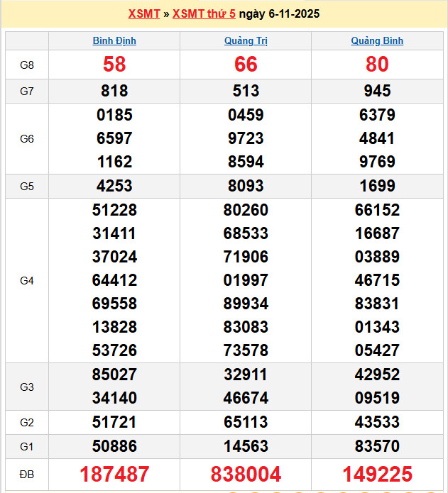Open the XSMT link in the header
This screenshot has width=448, height=493.
pos(144,14)
